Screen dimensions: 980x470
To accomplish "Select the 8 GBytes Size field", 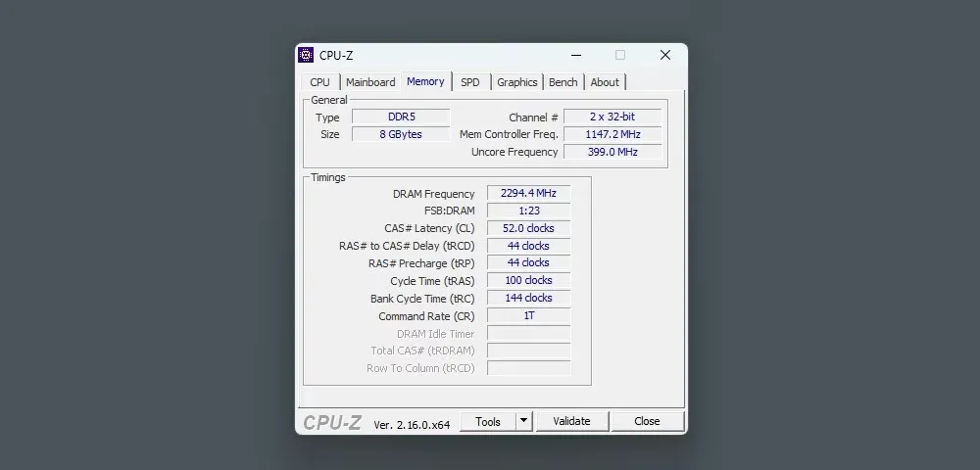I will tap(401, 134).
